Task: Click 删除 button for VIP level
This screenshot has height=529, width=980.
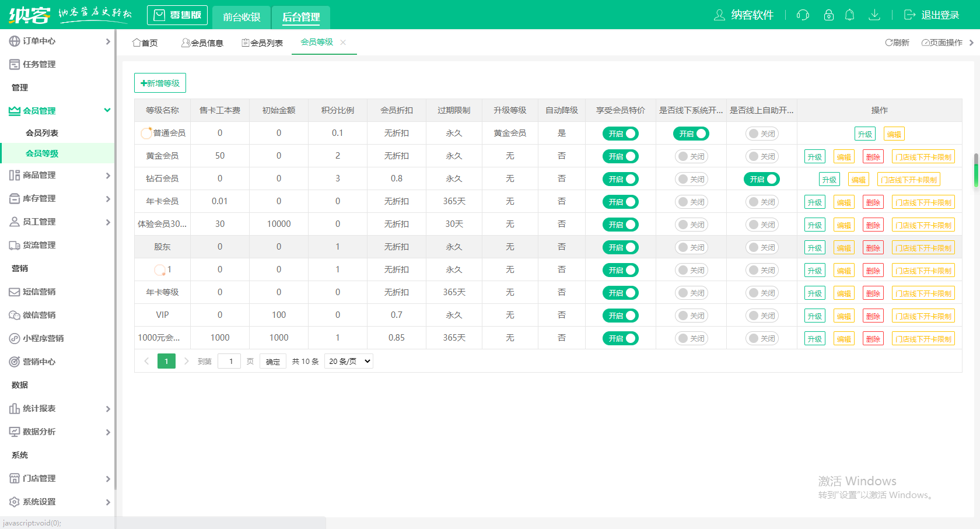Action: click(873, 316)
